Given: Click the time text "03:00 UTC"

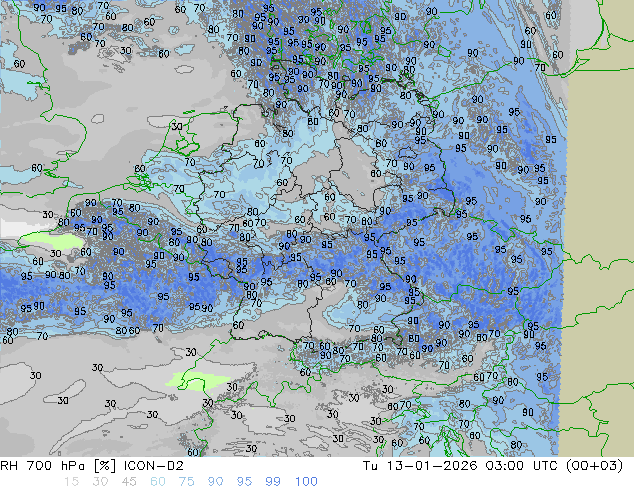Looking at the screenshot, I should [524, 466].
